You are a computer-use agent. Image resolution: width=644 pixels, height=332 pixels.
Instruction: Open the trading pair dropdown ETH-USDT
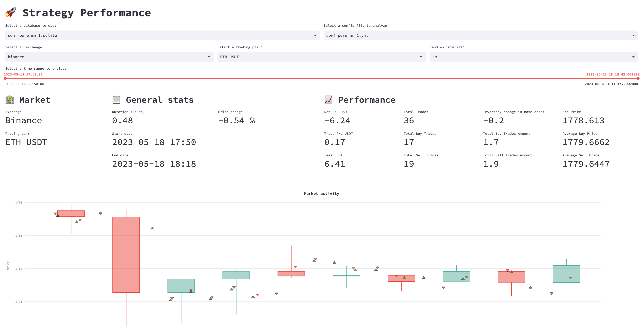point(421,57)
